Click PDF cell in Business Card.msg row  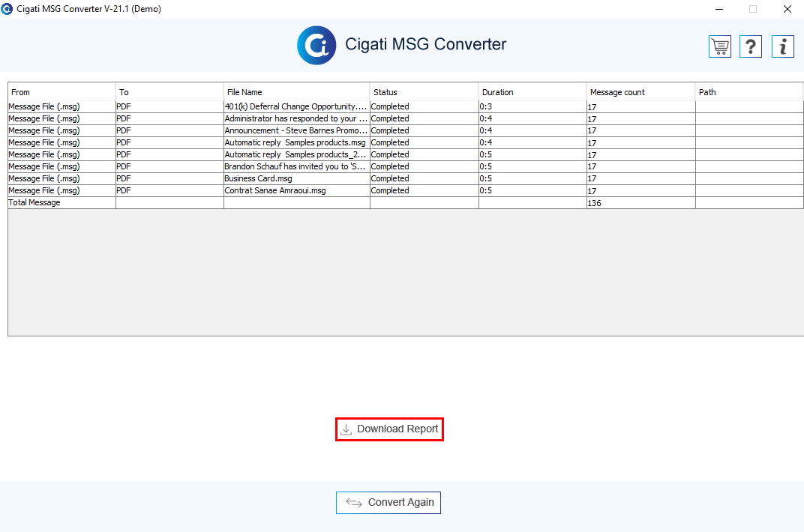pos(169,178)
